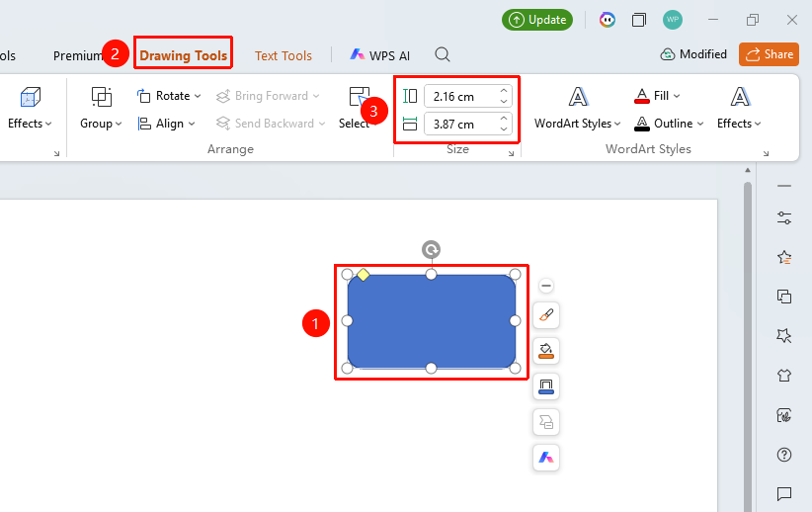Viewport: 812px width, 512px height.
Task: Open the Drawing Tools tab
Action: [x=184, y=55]
